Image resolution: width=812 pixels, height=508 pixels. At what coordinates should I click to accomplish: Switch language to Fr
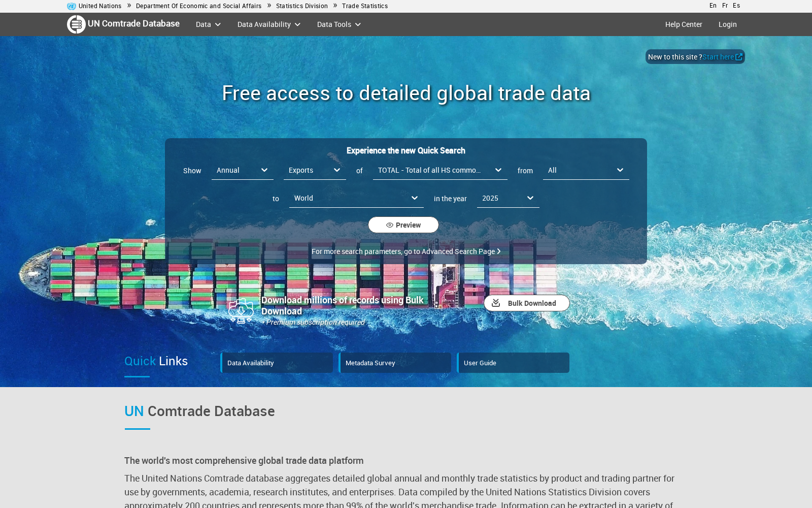(725, 6)
